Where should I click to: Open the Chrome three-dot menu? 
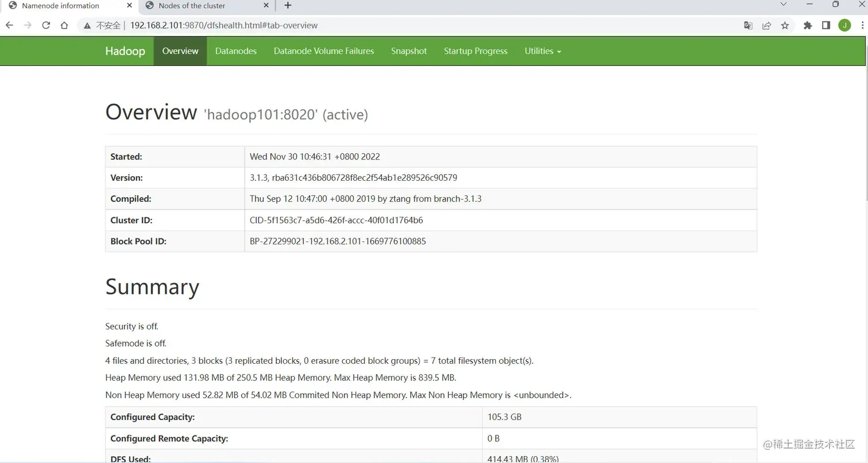[863, 25]
